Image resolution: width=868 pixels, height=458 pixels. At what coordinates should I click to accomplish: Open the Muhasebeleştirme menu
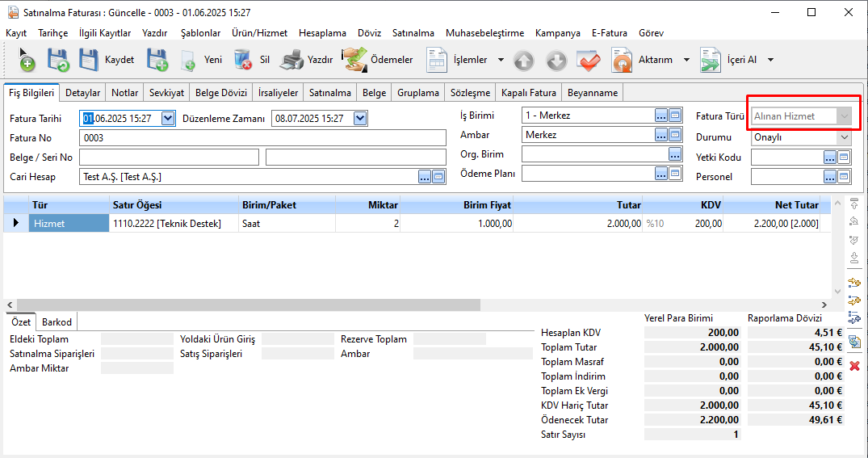pos(484,33)
